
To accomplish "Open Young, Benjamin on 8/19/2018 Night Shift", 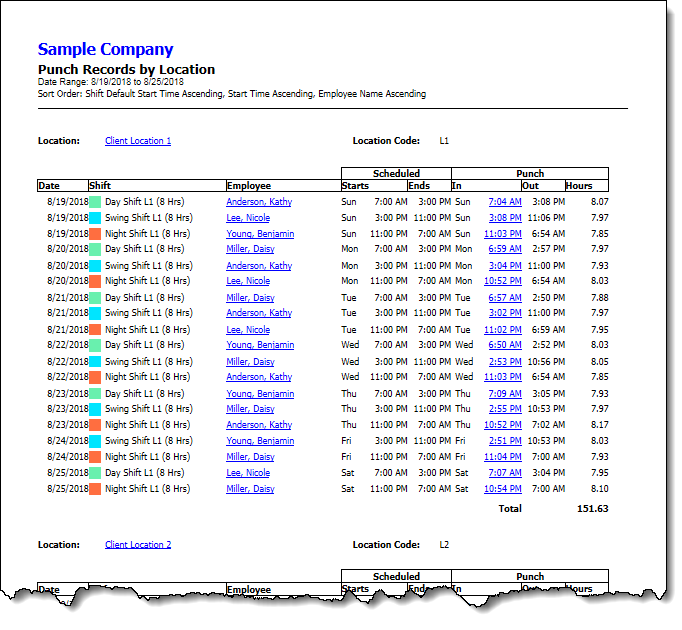I will [x=260, y=234].
